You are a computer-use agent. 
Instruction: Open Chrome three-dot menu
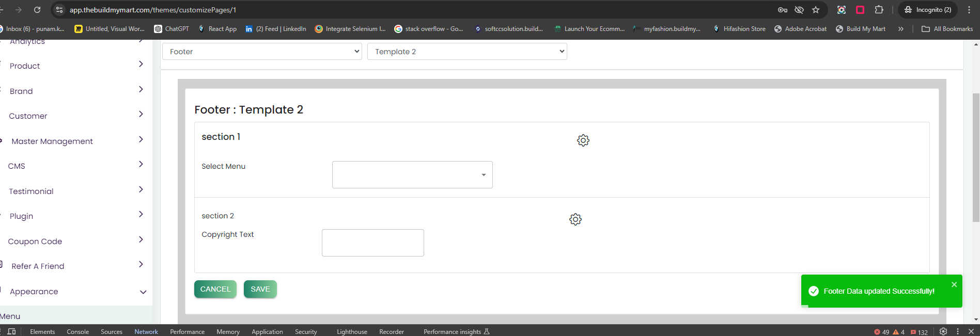[x=969, y=10]
